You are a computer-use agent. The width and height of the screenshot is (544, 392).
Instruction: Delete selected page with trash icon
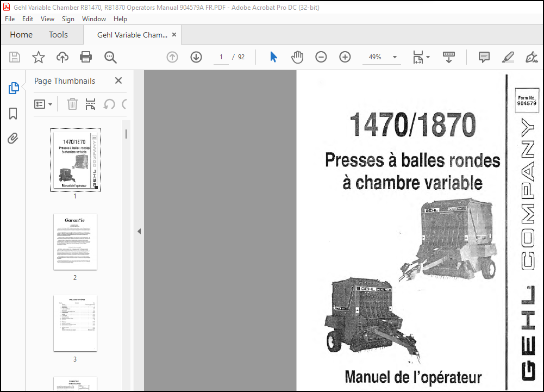coord(72,104)
